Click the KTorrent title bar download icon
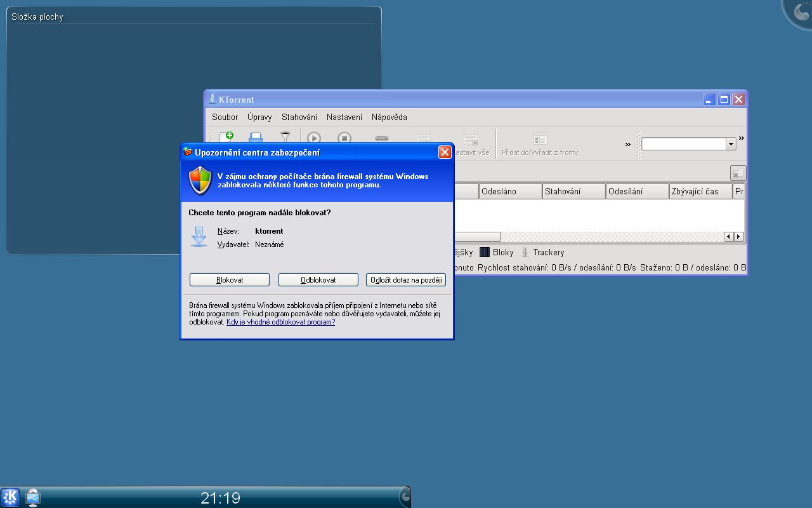 [x=212, y=99]
